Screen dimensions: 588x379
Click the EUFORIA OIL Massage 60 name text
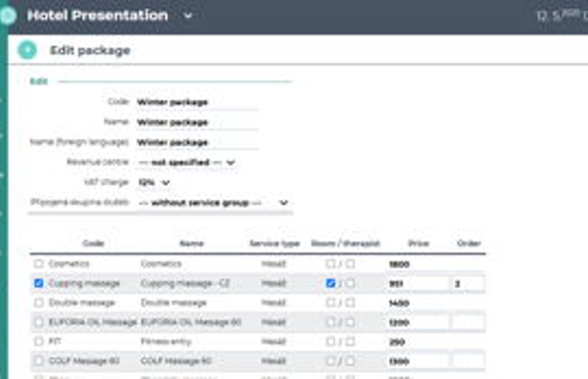(x=191, y=322)
